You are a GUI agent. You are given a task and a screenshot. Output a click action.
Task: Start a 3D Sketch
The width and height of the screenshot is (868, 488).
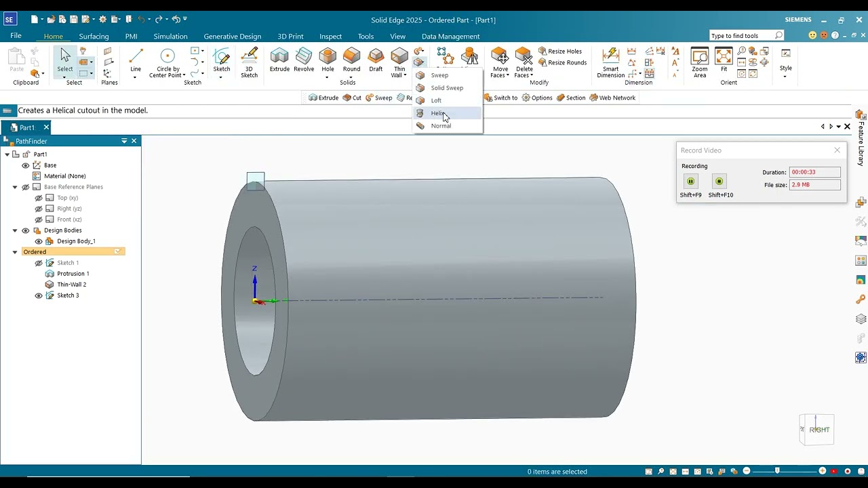250,62
